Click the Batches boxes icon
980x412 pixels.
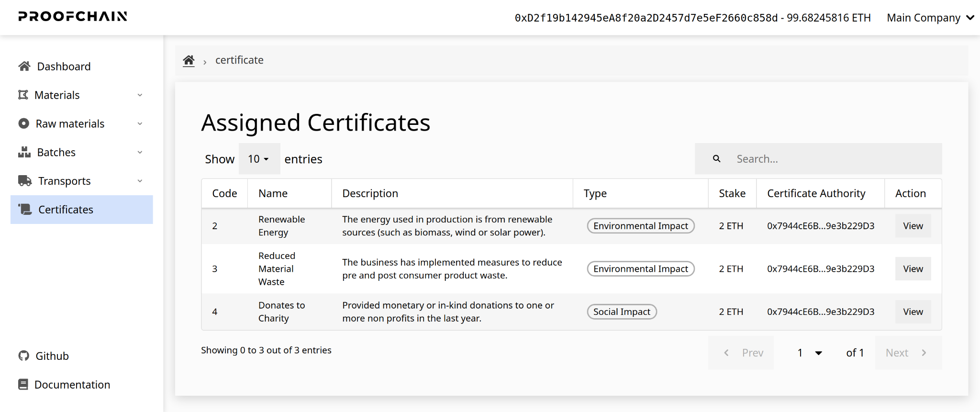[x=24, y=152]
